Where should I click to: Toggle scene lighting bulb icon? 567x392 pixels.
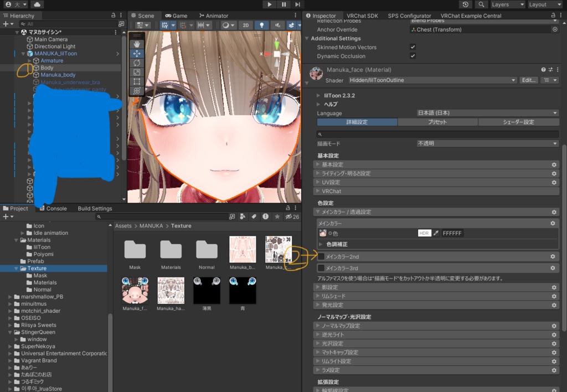(x=261, y=25)
